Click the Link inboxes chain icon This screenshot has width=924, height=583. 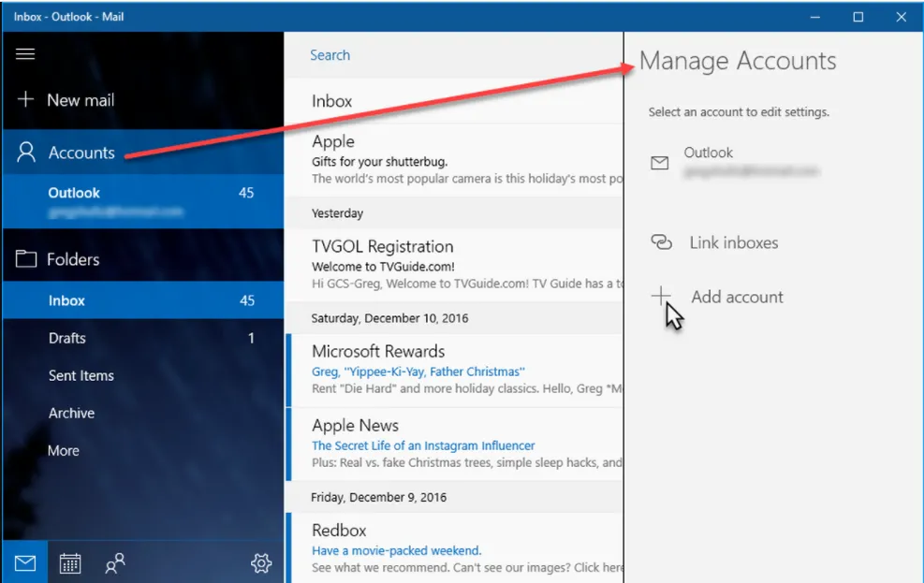tap(661, 243)
